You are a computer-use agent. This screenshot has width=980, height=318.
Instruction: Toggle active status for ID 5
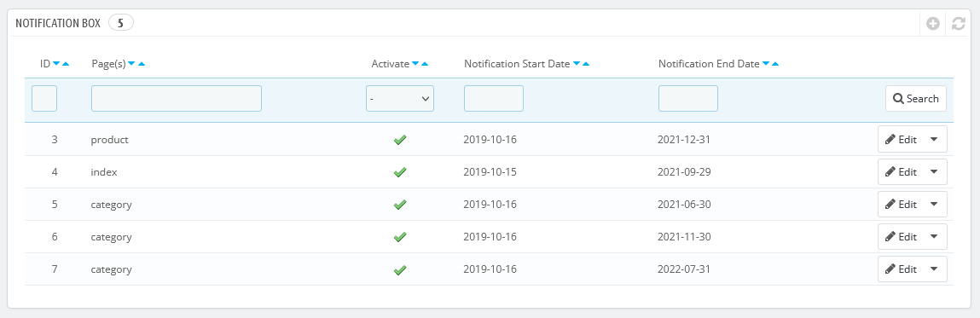[x=400, y=205]
